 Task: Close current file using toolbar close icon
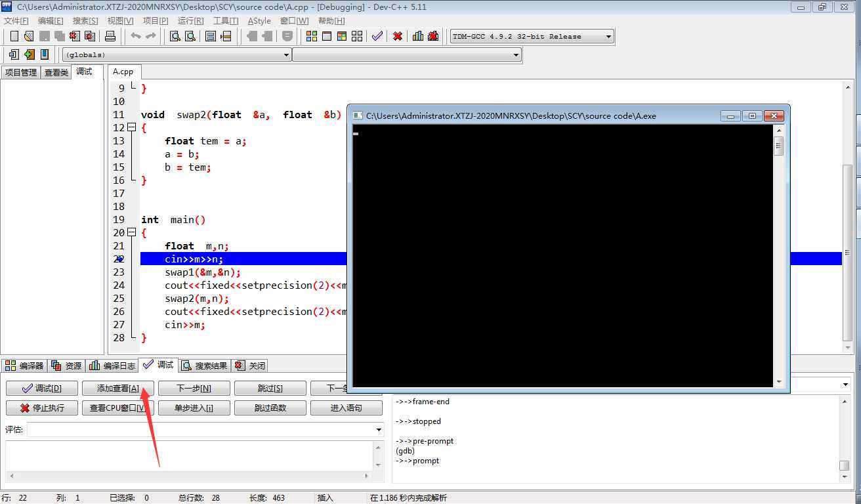pos(74,36)
